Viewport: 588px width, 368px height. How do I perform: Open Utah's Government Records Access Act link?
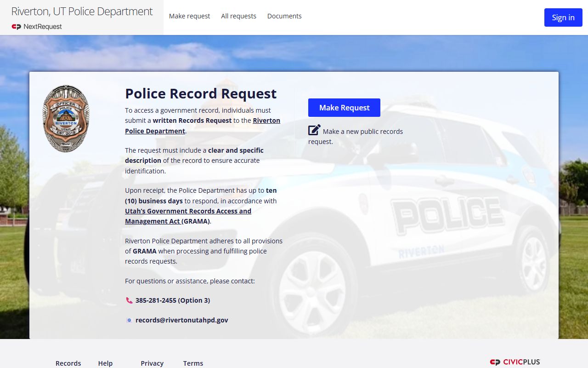tap(188, 216)
